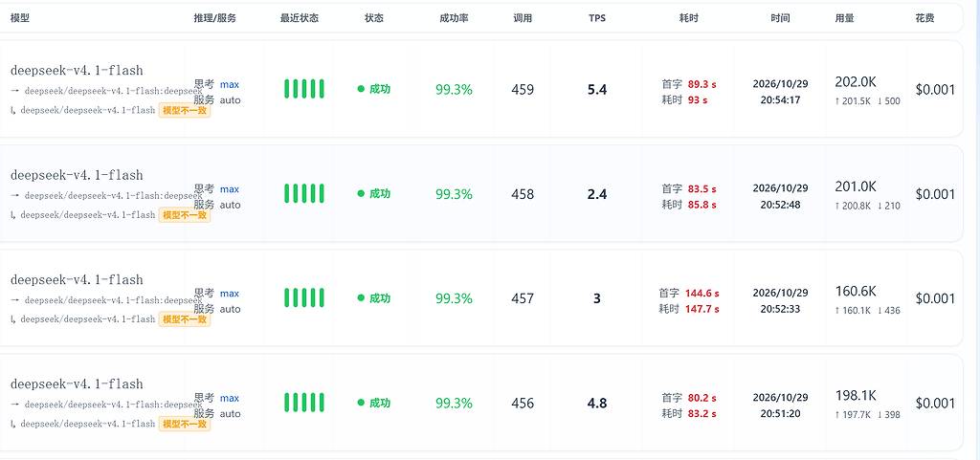
Task: Click the call count 459
Action: click(x=523, y=90)
